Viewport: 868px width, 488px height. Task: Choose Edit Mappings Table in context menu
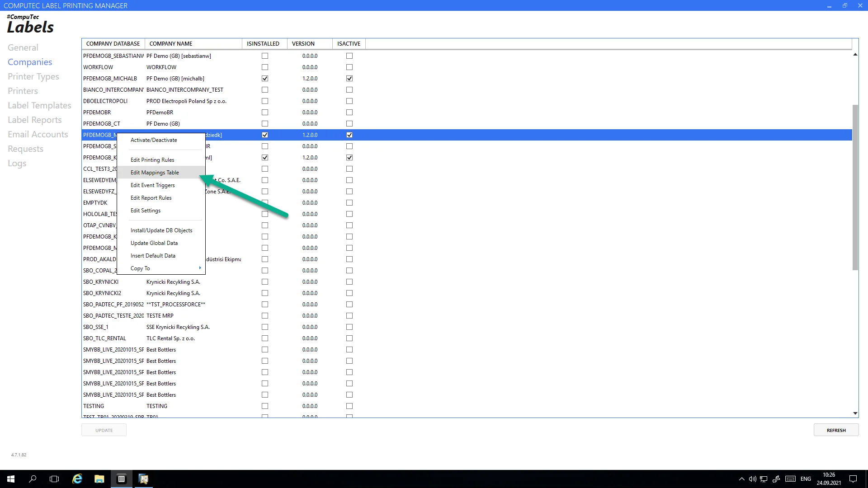pos(155,173)
